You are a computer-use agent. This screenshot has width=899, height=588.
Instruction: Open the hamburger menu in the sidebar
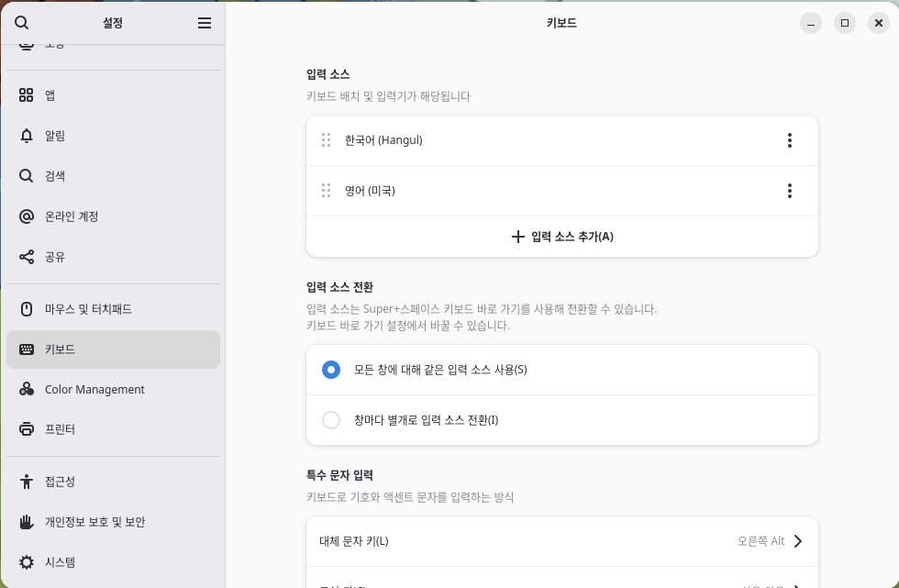click(x=204, y=22)
